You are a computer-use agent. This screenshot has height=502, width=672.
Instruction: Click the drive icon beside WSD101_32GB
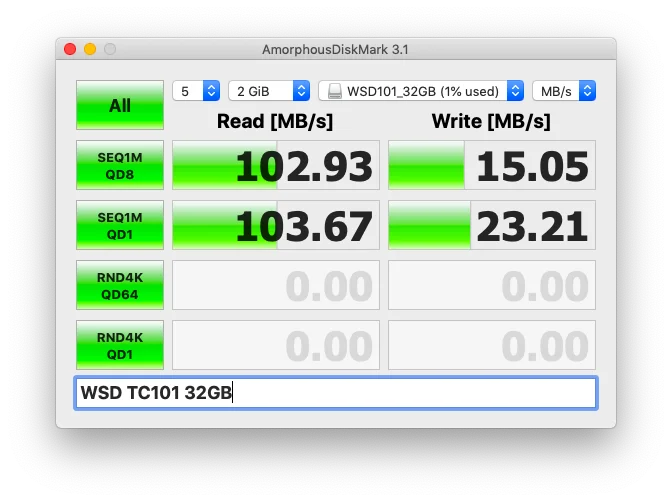[x=335, y=91]
